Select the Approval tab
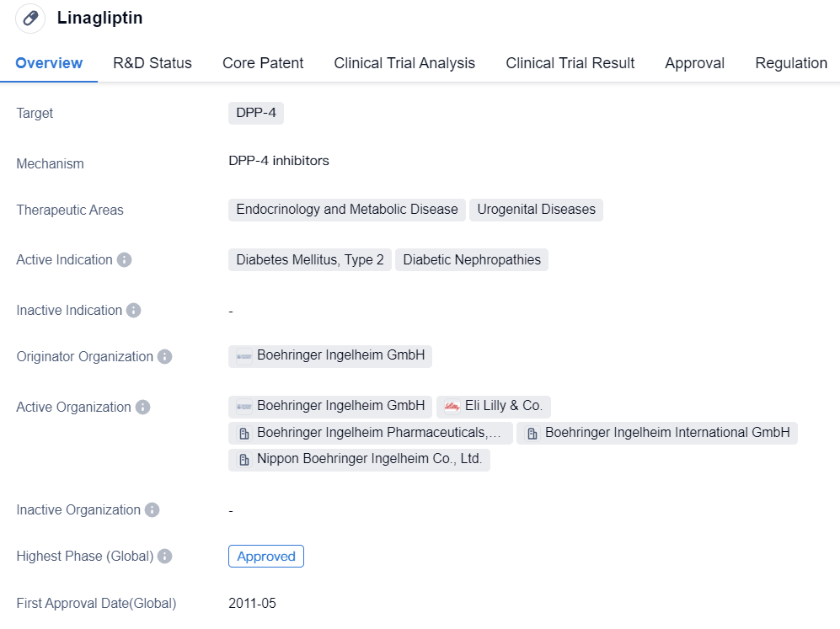This screenshot has width=840, height=629. [694, 63]
